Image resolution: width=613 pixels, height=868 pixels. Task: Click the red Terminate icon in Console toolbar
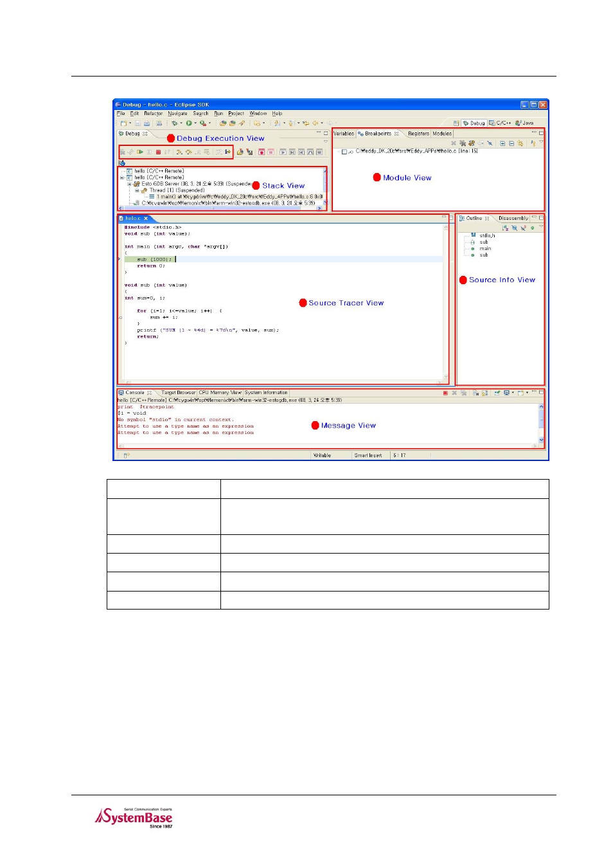tap(445, 392)
